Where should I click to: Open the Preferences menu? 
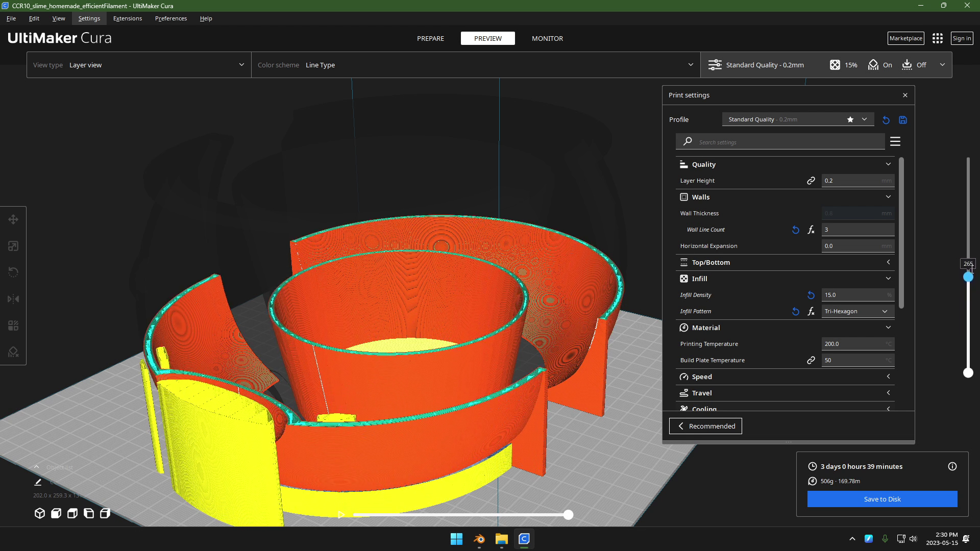(171, 18)
